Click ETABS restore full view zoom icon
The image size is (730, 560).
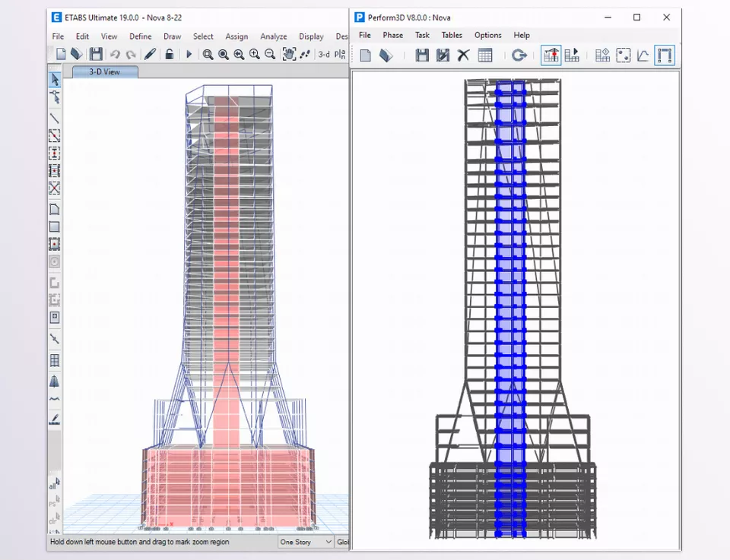coord(224,55)
